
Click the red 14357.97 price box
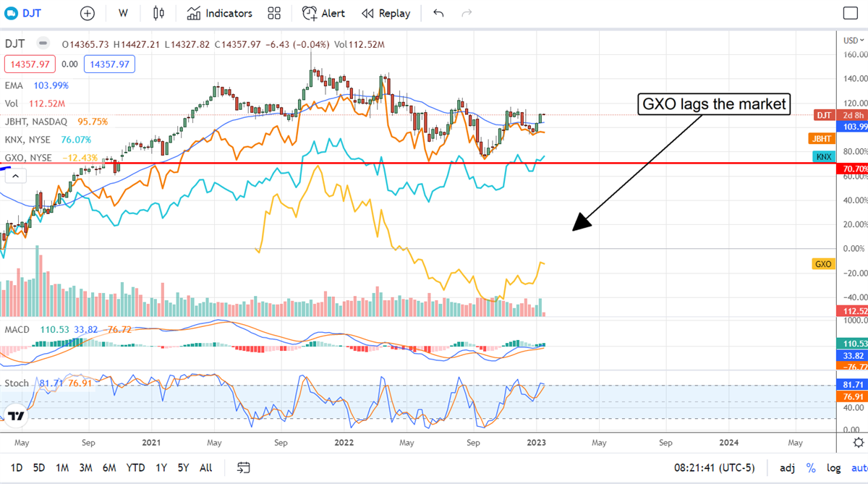tap(27, 64)
